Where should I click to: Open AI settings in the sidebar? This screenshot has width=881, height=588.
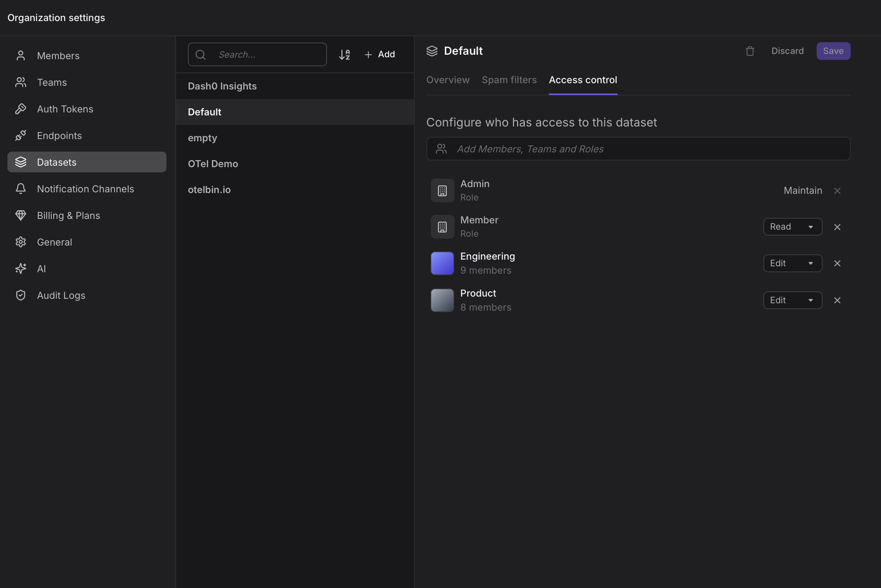pyautogui.click(x=41, y=269)
